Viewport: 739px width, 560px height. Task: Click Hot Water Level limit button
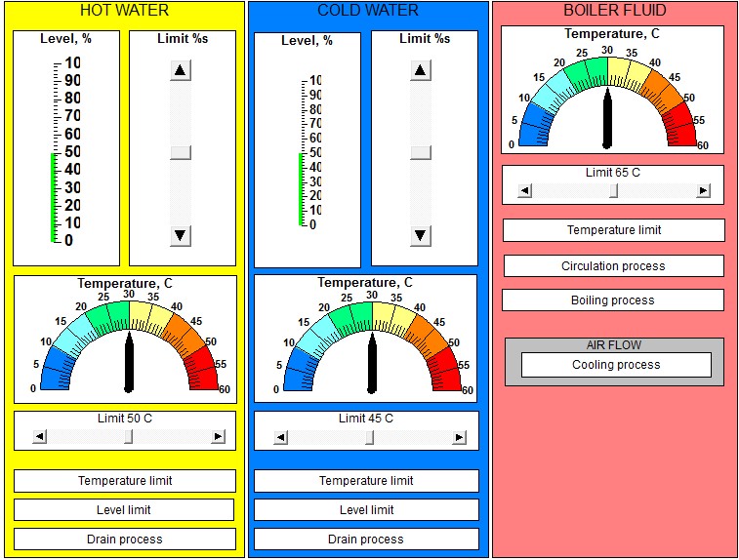coord(124,510)
